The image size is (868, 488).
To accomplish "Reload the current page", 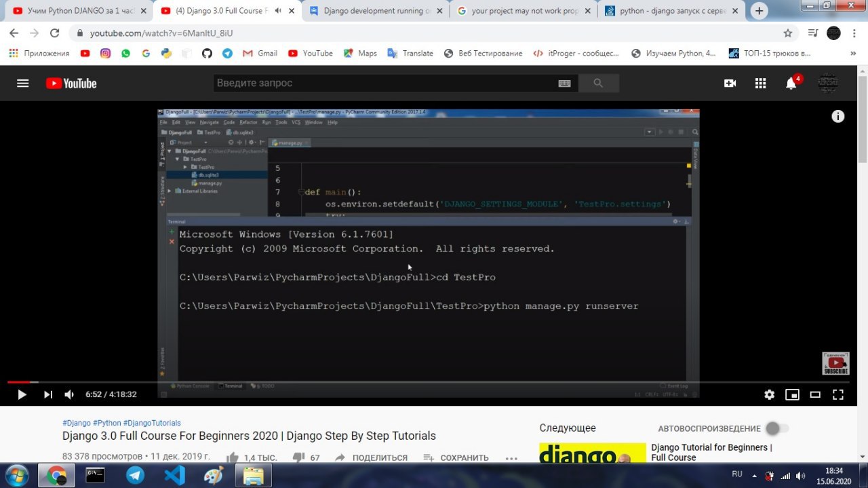I will click(55, 33).
